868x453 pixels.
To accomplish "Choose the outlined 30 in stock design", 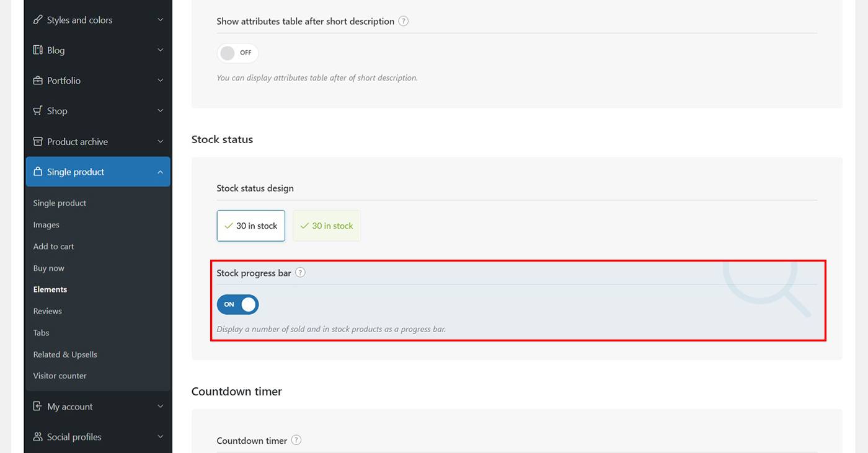I will coord(250,226).
